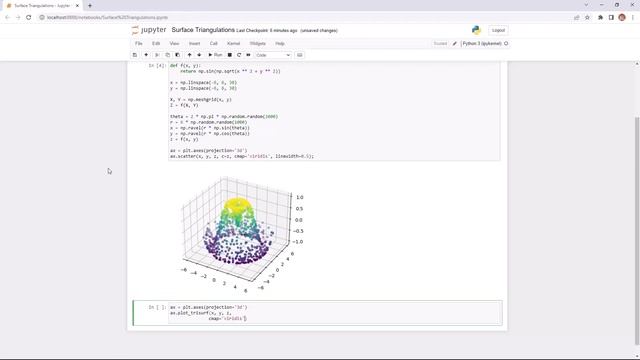This screenshot has height=360, width=640.
Task: Share this page icon in address bar
Action: pos(577,18)
